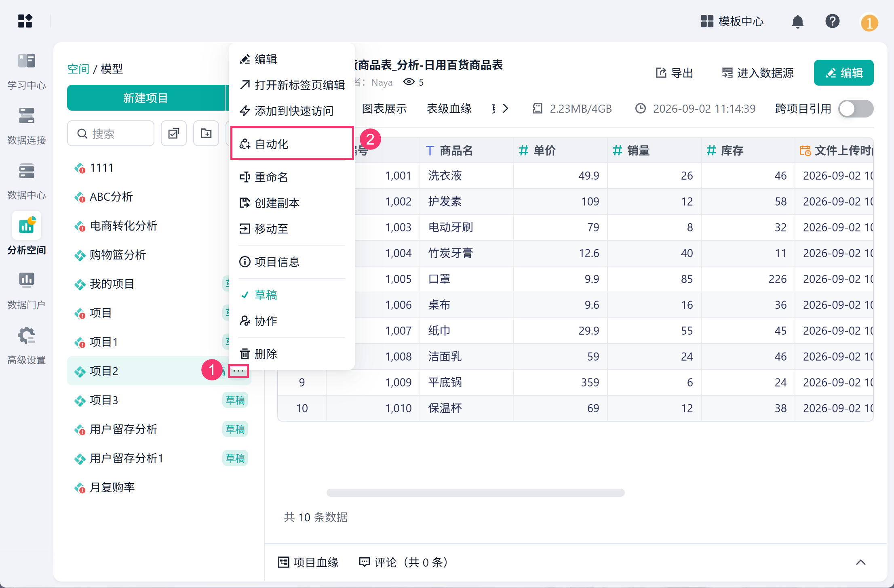The image size is (894, 588).
Task: Open 模板中心 template center
Action: (732, 21)
